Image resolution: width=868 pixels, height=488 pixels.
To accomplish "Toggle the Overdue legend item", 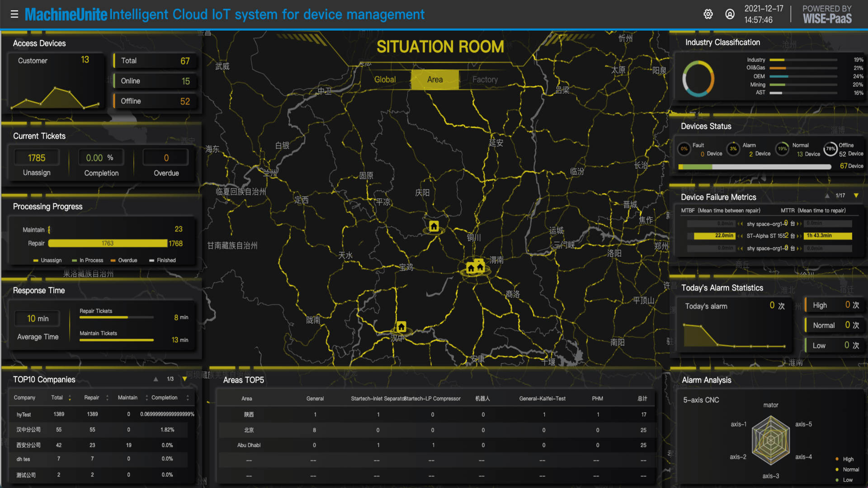I will tap(124, 260).
